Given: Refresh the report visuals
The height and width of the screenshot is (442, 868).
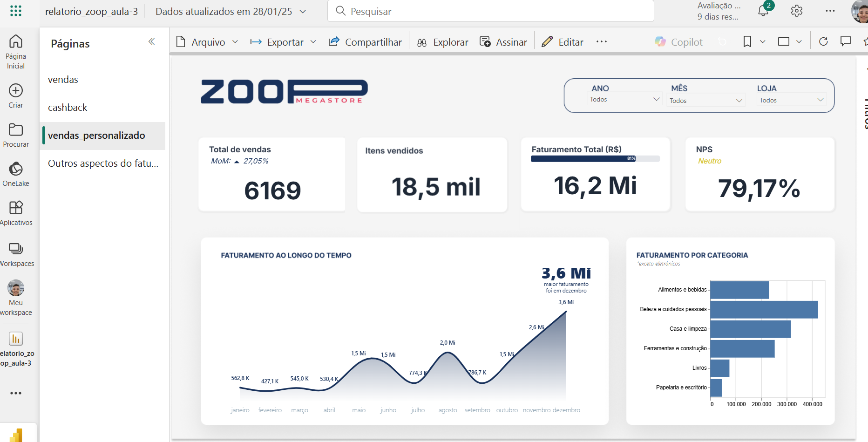Looking at the screenshot, I should click(x=823, y=41).
